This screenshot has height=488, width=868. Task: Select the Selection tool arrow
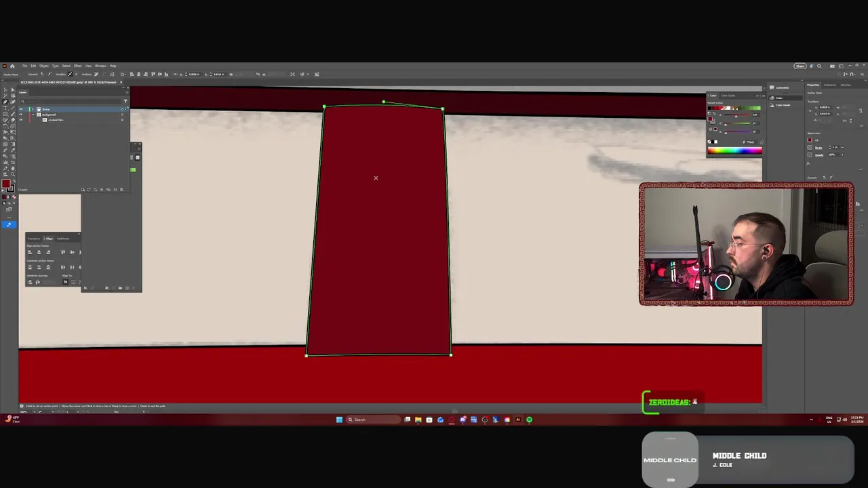click(x=5, y=89)
